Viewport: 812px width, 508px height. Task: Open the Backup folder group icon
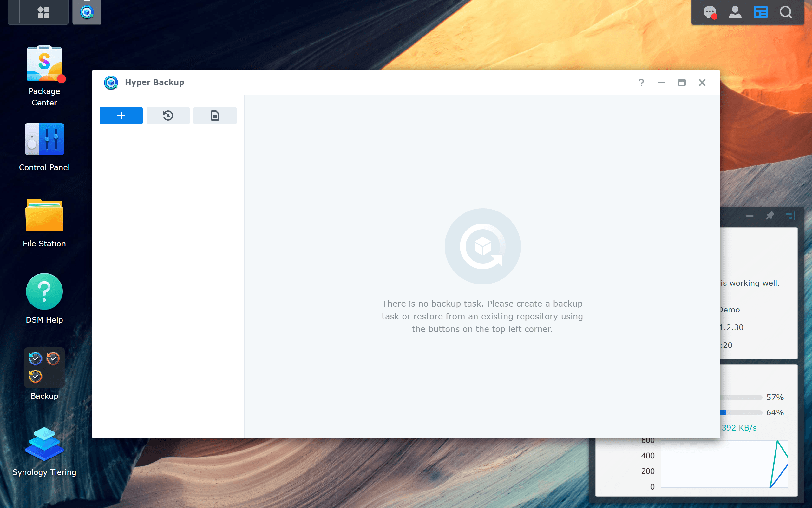(x=44, y=374)
